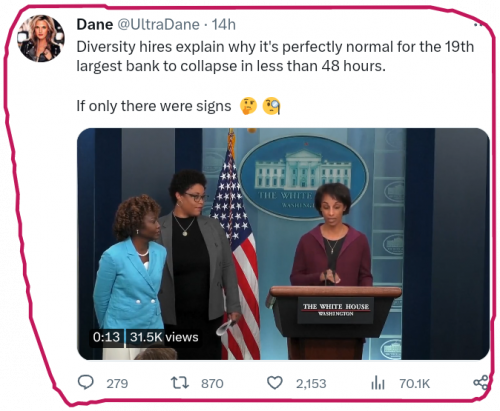Like the tweet with the heart icon
Screen dimensions: 500x411
tap(275, 383)
